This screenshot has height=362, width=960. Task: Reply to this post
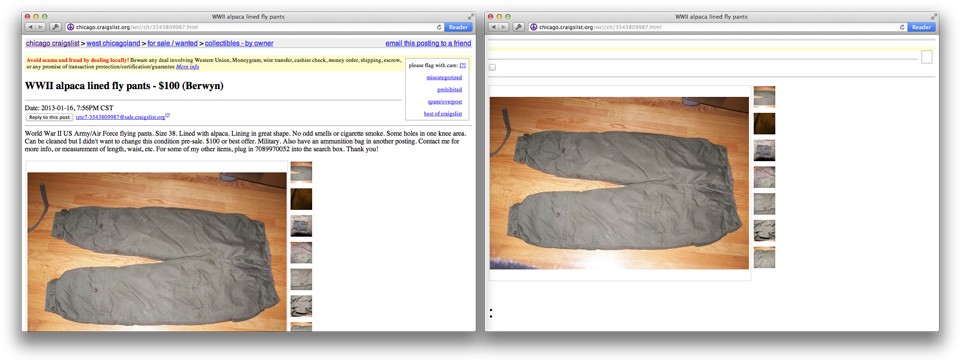point(49,116)
